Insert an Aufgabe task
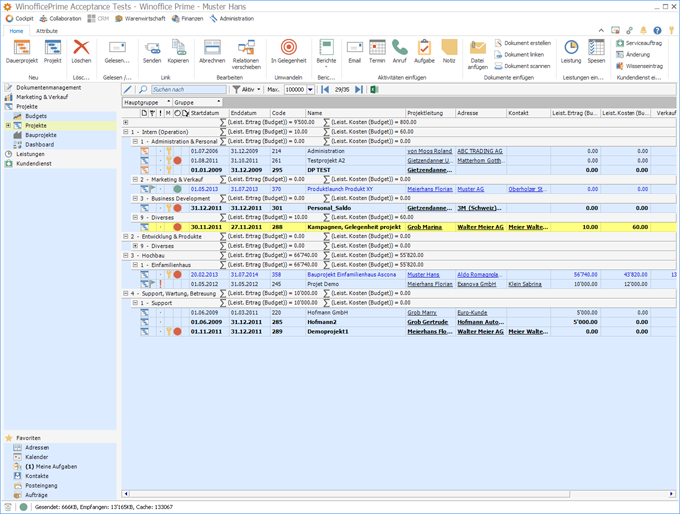Screen dimensions: 680x514 tap(424, 52)
